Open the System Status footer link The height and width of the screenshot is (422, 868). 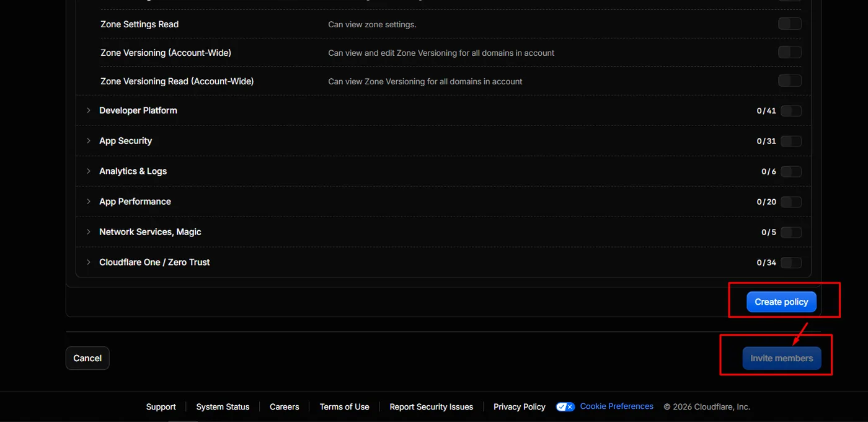click(x=223, y=407)
